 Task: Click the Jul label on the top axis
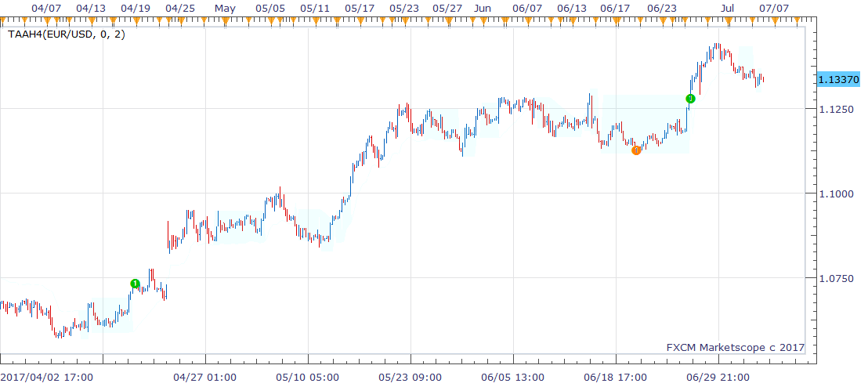pyautogui.click(x=729, y=9)
